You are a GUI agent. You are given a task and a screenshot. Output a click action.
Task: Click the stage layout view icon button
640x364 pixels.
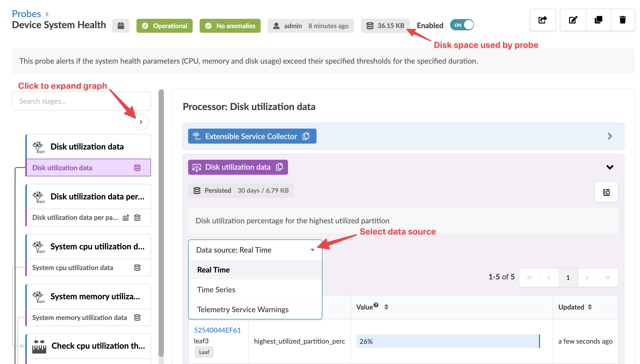[606, 192]
